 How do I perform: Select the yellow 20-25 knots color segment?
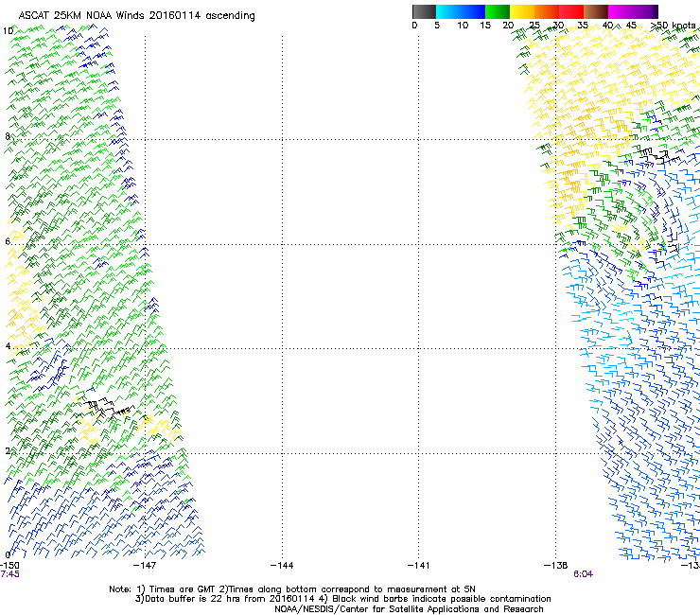(x=522, y=11)
